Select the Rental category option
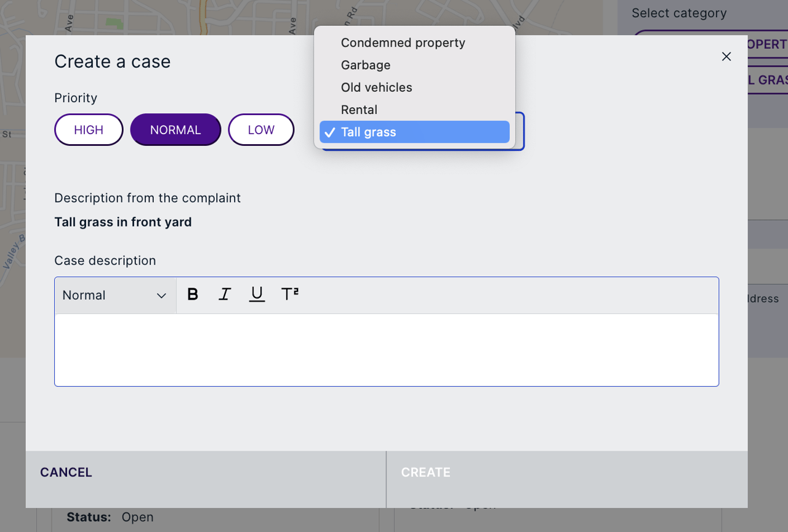Viewport: 788px width, 532px height. click(x=359, y=109)
